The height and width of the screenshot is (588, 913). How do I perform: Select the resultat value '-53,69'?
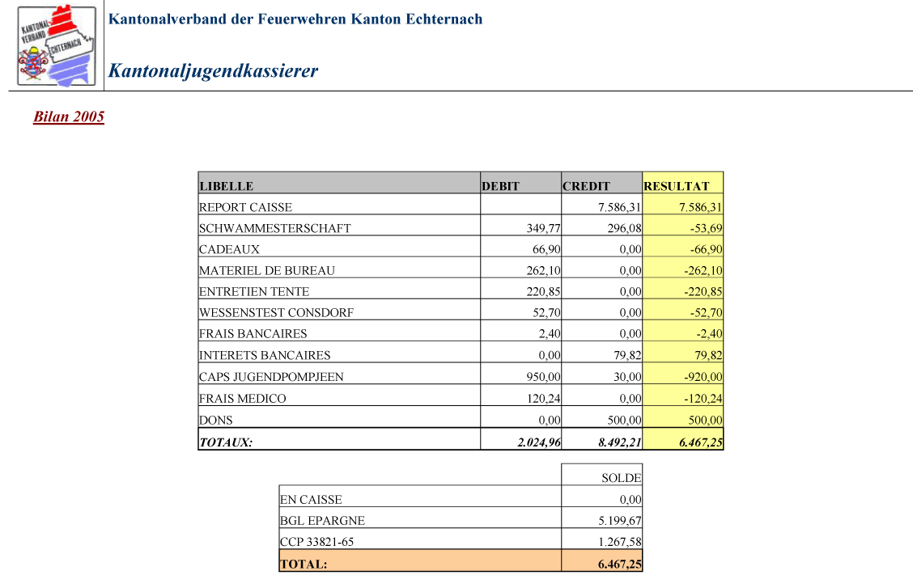click(x=707, y=228)
